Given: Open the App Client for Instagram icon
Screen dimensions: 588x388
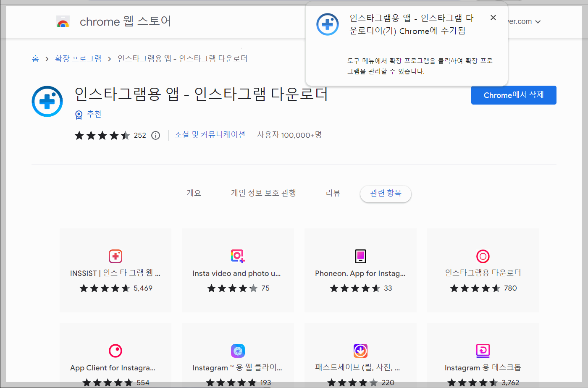Looking at the screenshot, I should tap(115, 351).
